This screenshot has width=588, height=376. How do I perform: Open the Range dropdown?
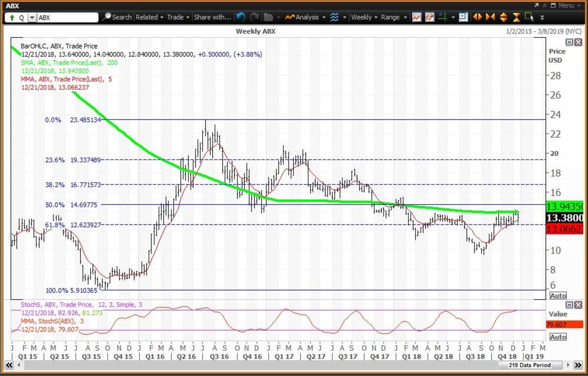[x=393, y=17]
